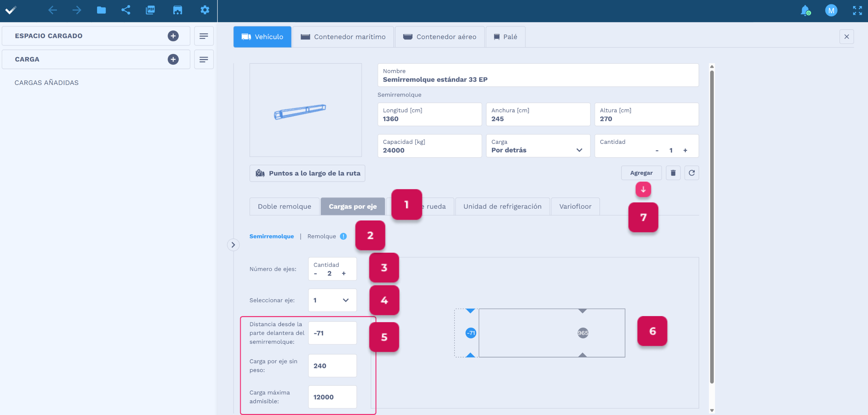This screenshot has width=868, height=415.
Task: Click the Agregar button
Action: pos(641,173)
